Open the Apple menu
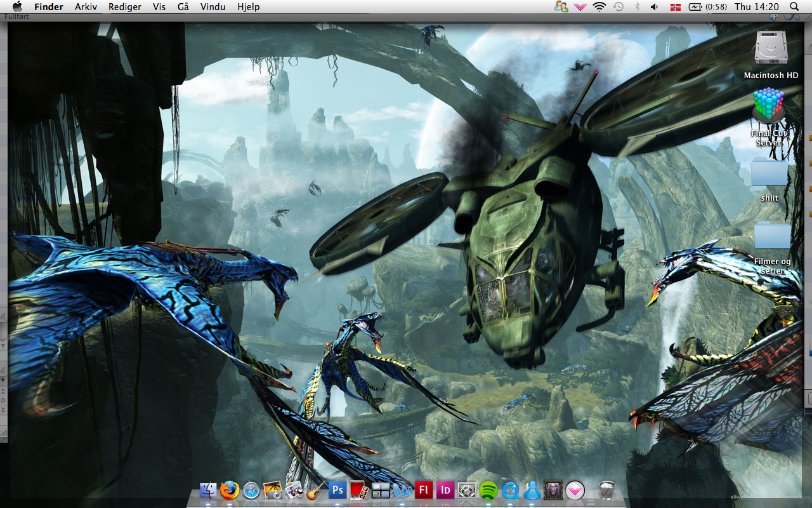Image resolution: width=812 pixels, height=508 pixels. (x=17, y=6)
